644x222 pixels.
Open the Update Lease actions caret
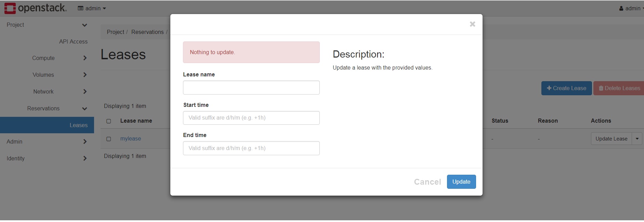coord(637,139)
